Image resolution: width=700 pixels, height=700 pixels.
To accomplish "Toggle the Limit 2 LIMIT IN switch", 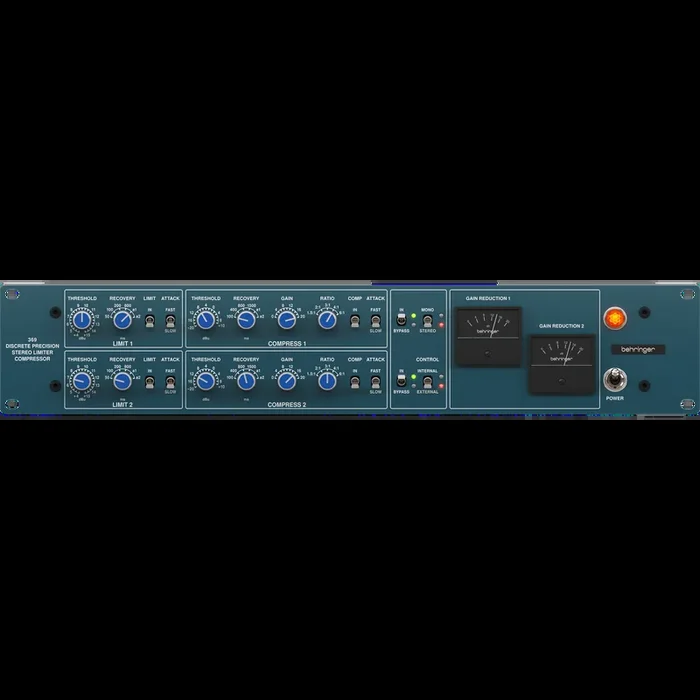I will [150, 382].
